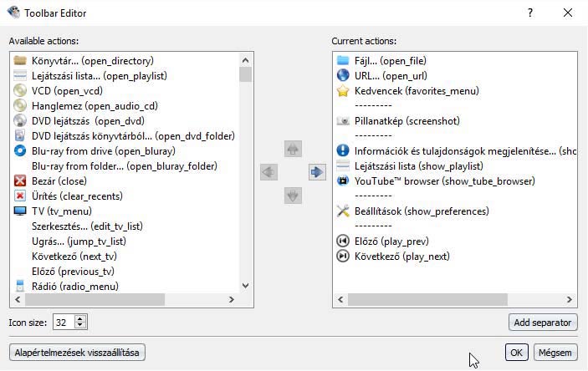Select the VCD disc icon
The image size is (588, 371).
click(x=20, y=91)
